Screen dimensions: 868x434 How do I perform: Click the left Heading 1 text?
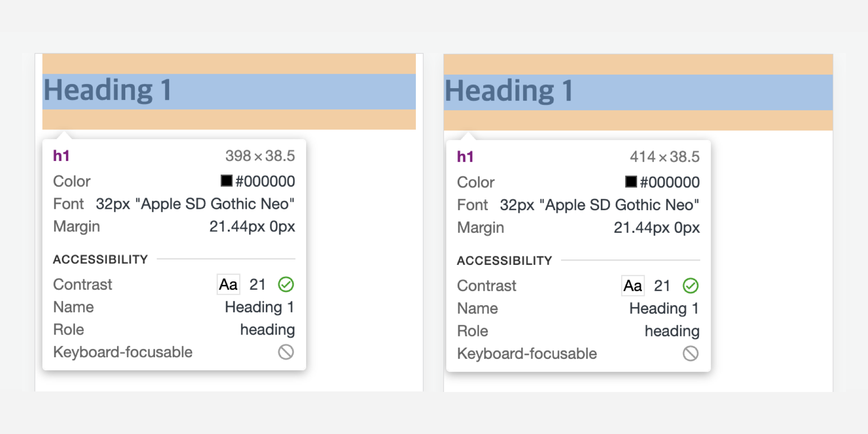point(108,90)
